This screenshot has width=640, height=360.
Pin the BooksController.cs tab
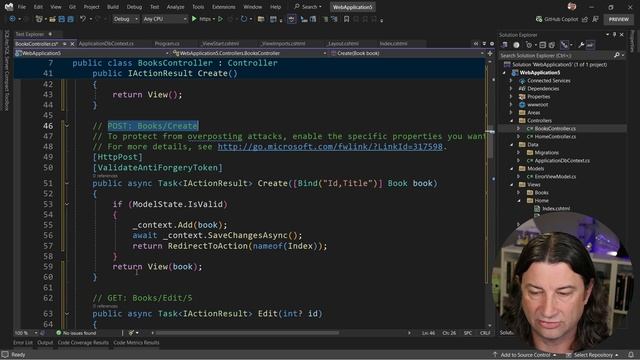64,44
